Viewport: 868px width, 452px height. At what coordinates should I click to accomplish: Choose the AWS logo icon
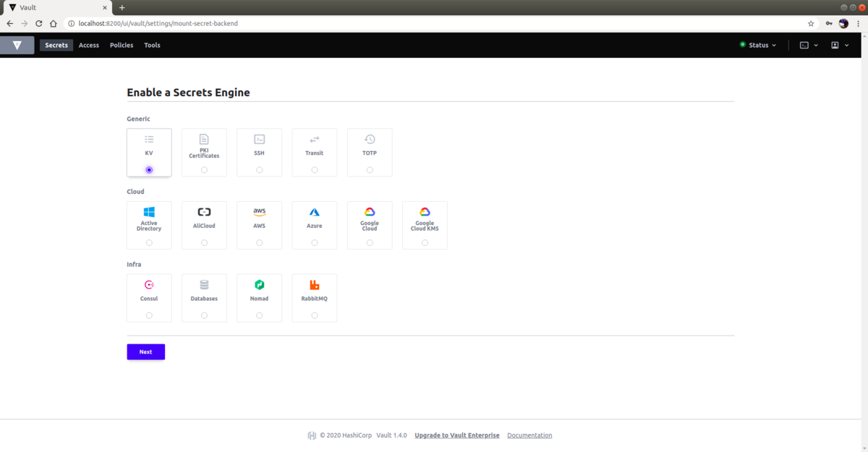pos(259,212)
